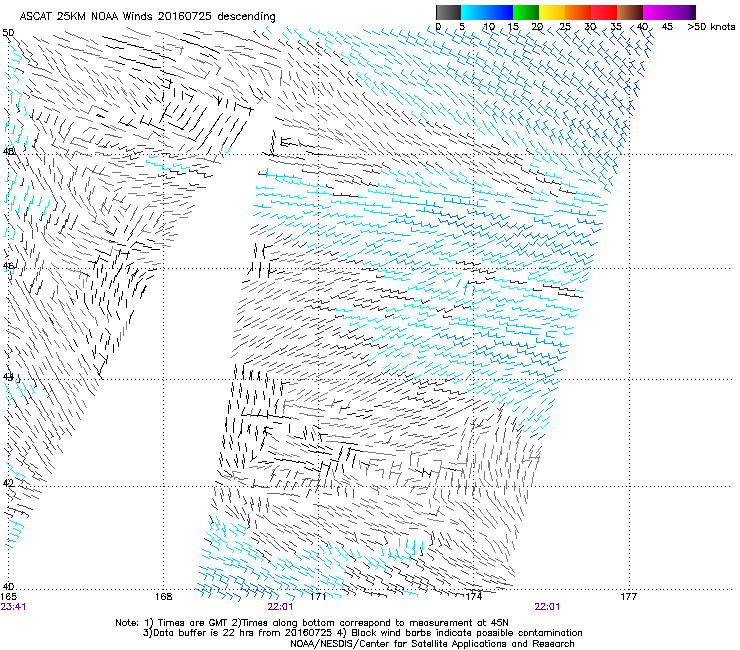
Task: Click the longitude label 168
Action: click(163, 597)
